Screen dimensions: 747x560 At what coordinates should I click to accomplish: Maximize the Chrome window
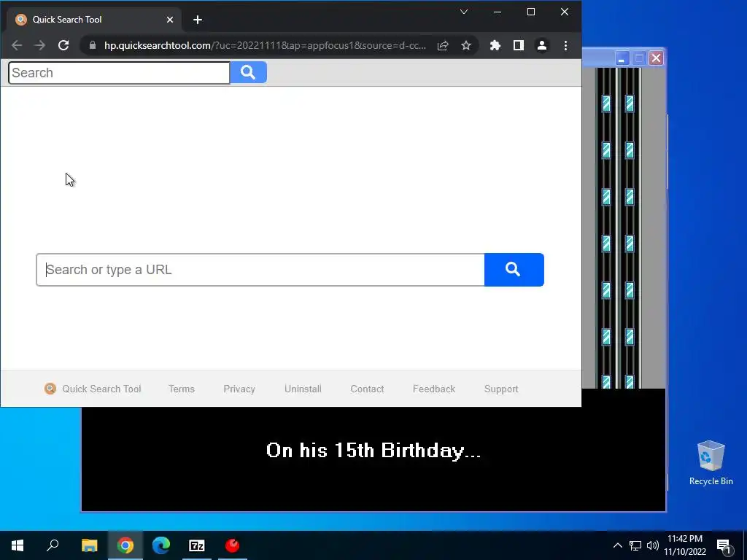[x=531, y=12]
